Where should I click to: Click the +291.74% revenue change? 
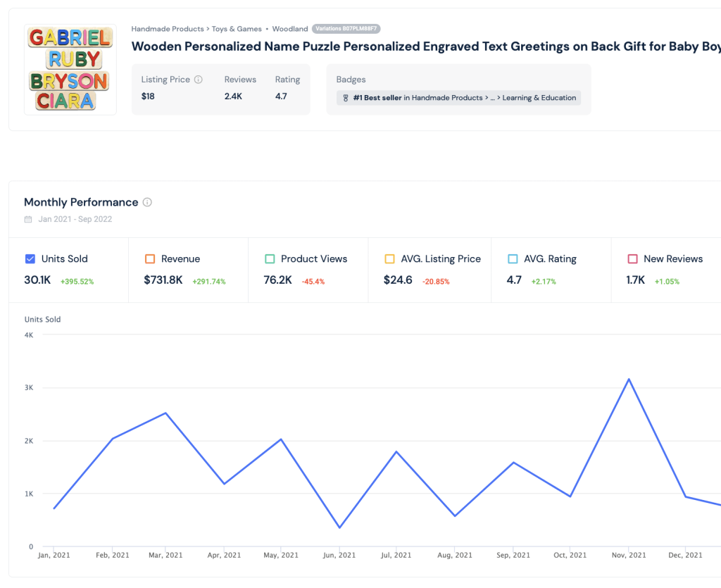[208, 282]
